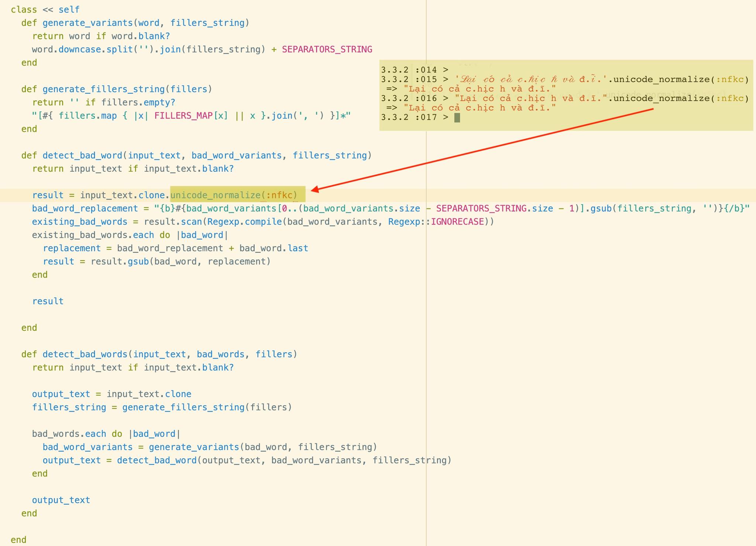Image resolution: width=756 pixels, height=546 pixels.
Task: Click the terminal line 3.3.2 :015 command
Action: 565,79
